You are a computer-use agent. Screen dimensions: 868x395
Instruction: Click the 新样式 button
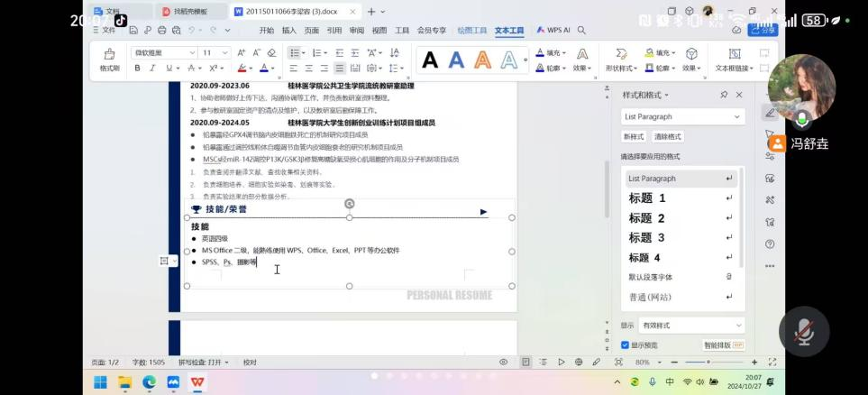click(x=634, y=136)
